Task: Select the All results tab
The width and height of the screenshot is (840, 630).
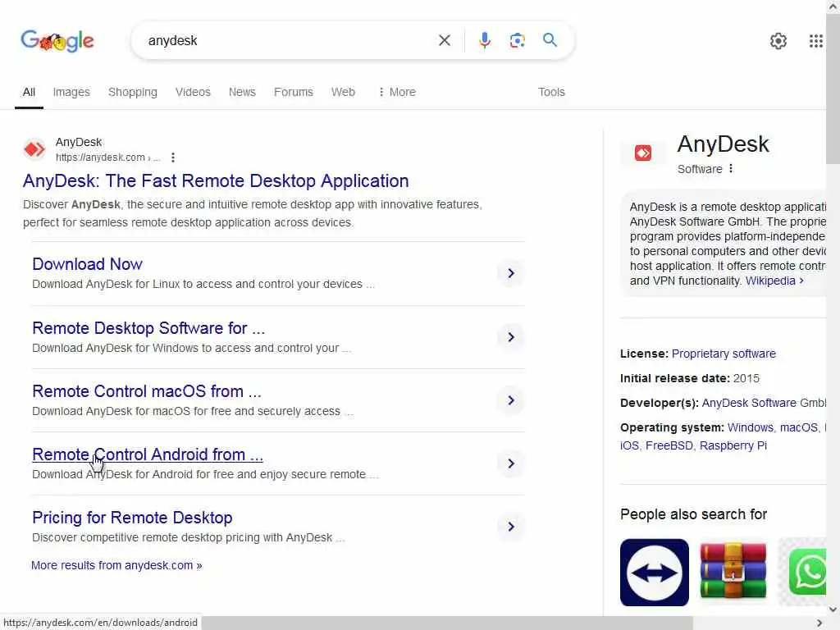Action: click(x=29, y=92)
